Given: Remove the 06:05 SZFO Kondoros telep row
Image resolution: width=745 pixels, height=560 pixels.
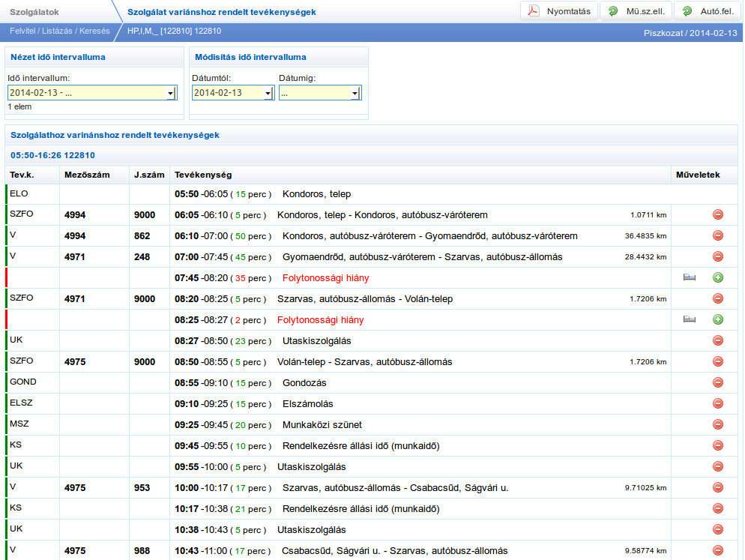Looking at the screenshot, I should tap(718, 215).
